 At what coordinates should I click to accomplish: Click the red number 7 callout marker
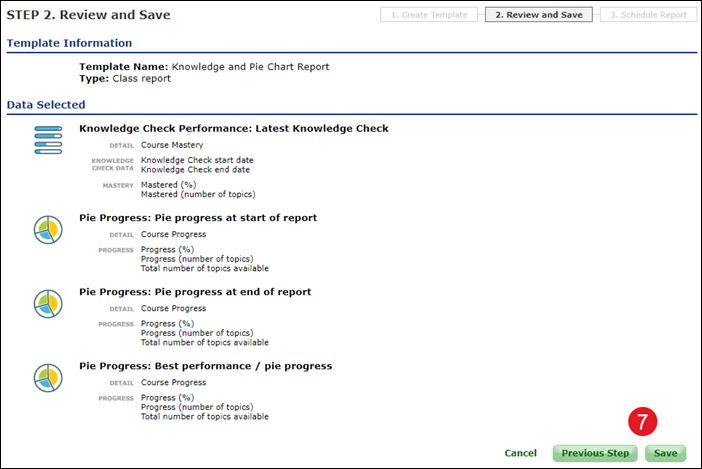point(643,420)
